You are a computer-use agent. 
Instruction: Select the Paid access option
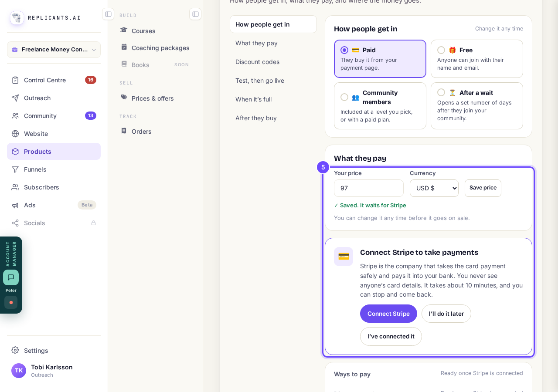(x=380, y=59)
